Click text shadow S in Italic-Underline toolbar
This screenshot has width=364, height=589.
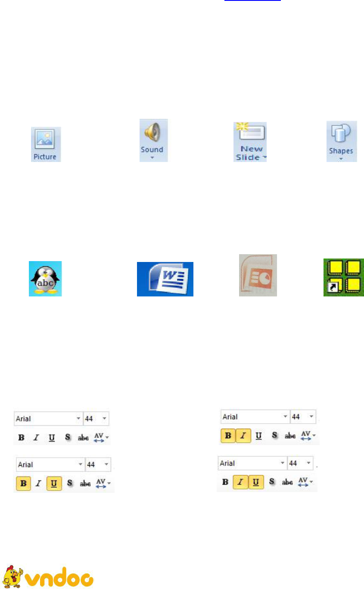(x=271, y=482)
